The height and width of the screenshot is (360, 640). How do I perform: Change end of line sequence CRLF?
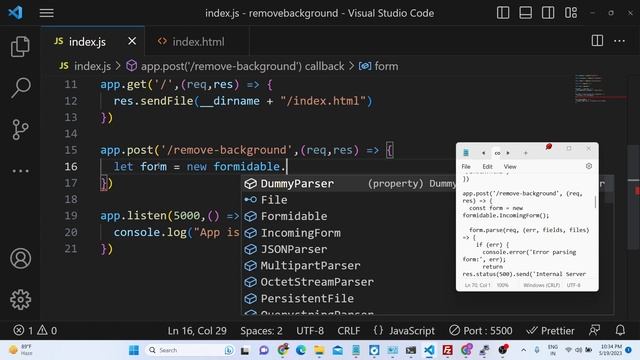[x=349, y=331]
